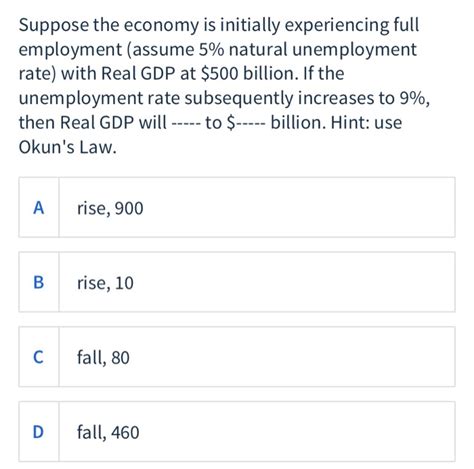Click the 'Hint: use' text
The width and height of the screenshot is (474, 469).
coord(366,122)
